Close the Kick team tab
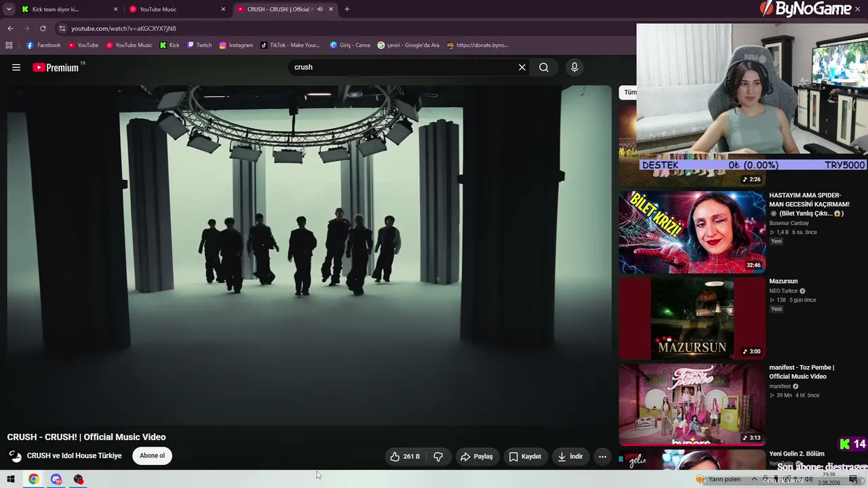Image resolution: width=868 pixels, height=488 pixels. click(115, 9)
